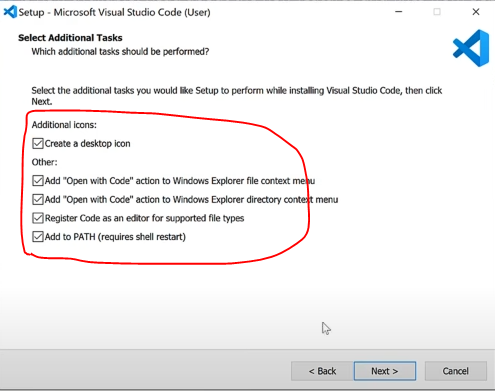Click the large Visual Studio Code logo

point(471,48)
